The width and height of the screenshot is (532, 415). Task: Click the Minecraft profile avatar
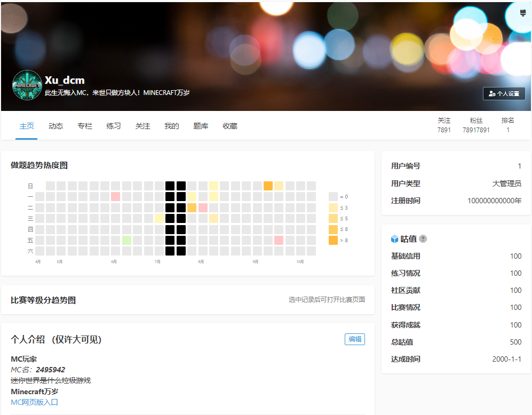27,85
